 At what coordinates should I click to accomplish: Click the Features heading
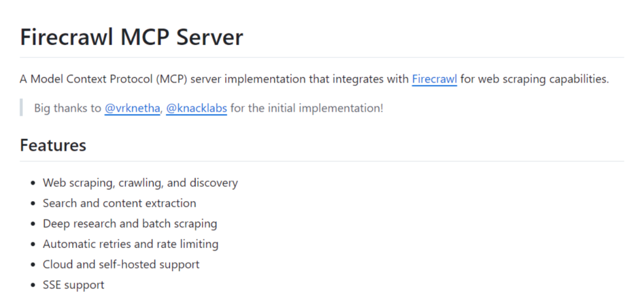53,145
